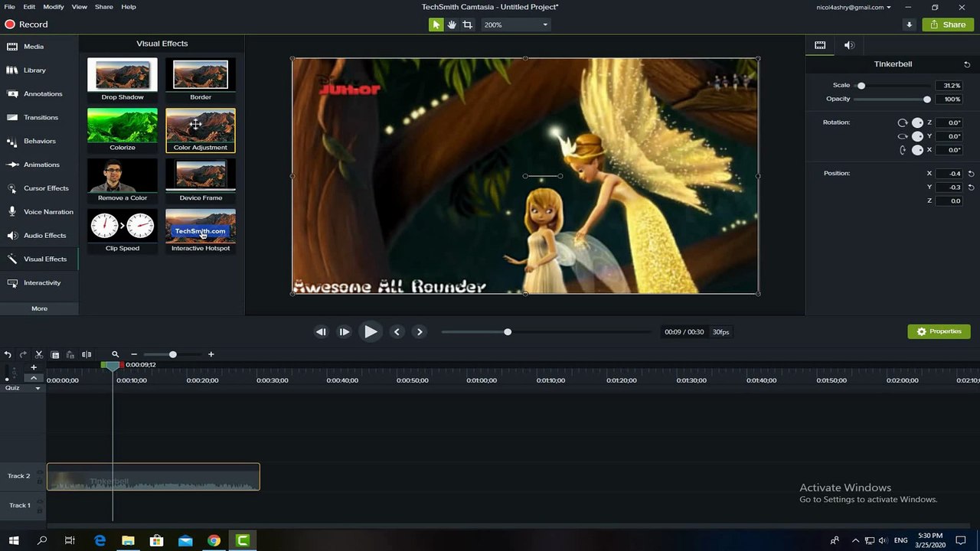Reset Position Y value with its revert arrow
Viewport: 980px width, 551px height.
point(971,187)
